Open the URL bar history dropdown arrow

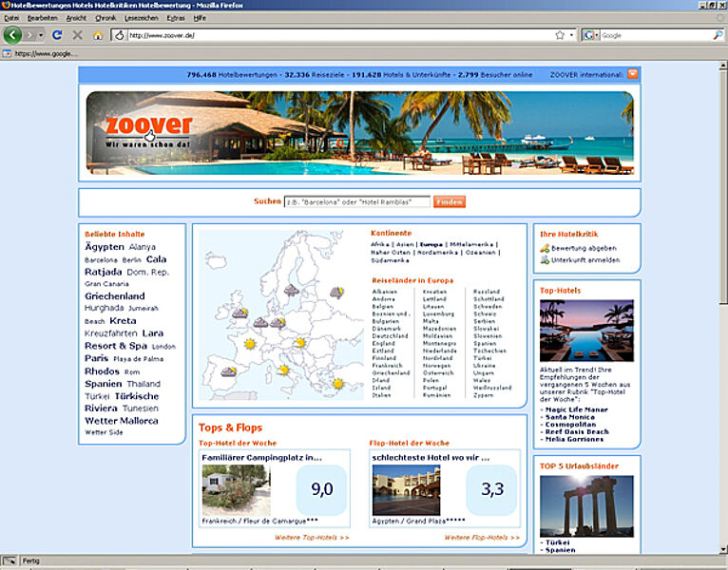coord(572,35)
